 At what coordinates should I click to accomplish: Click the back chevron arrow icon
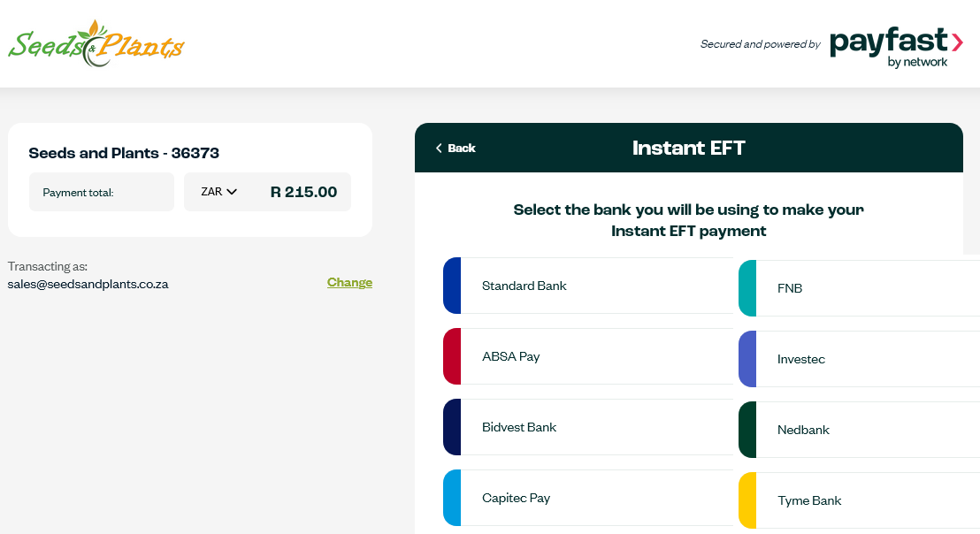(x=439, y=148)
